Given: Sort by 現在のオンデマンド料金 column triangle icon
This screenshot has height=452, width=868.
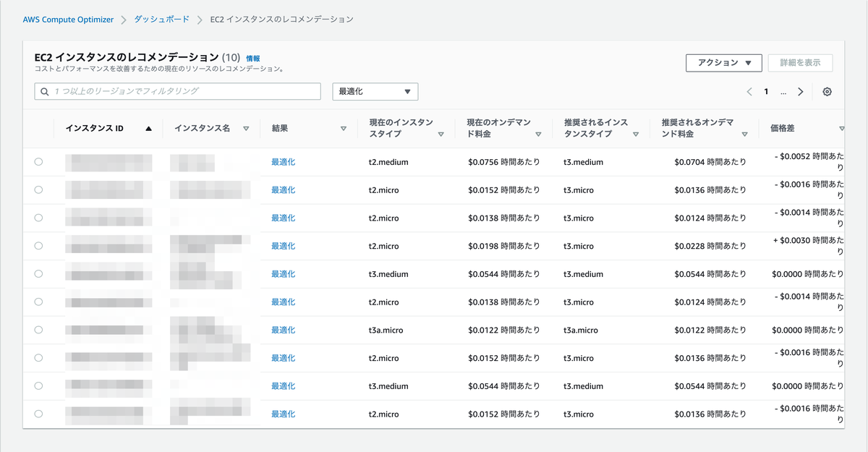Looking at the screenshot, I should point(538,135).
